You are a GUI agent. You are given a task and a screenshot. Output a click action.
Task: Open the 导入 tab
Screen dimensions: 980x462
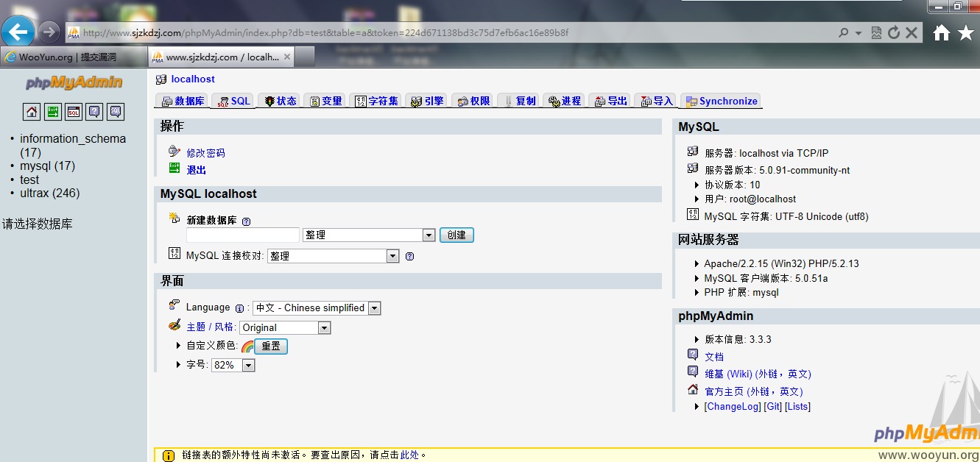[x=657, y=102]
